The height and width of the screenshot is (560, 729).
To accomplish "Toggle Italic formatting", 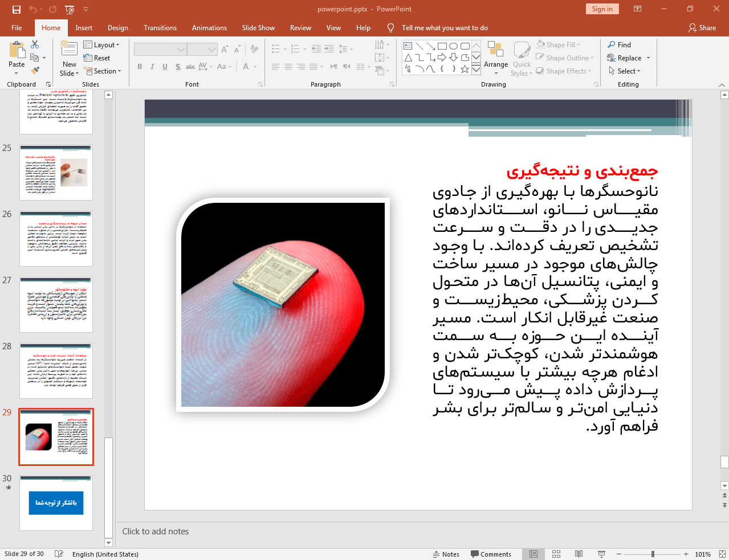I will tap(152, 67).
